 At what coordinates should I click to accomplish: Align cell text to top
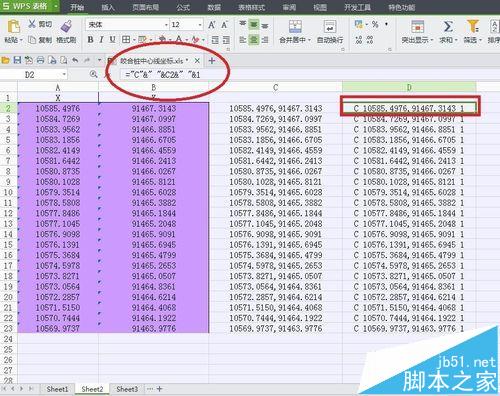pos(243,24)
